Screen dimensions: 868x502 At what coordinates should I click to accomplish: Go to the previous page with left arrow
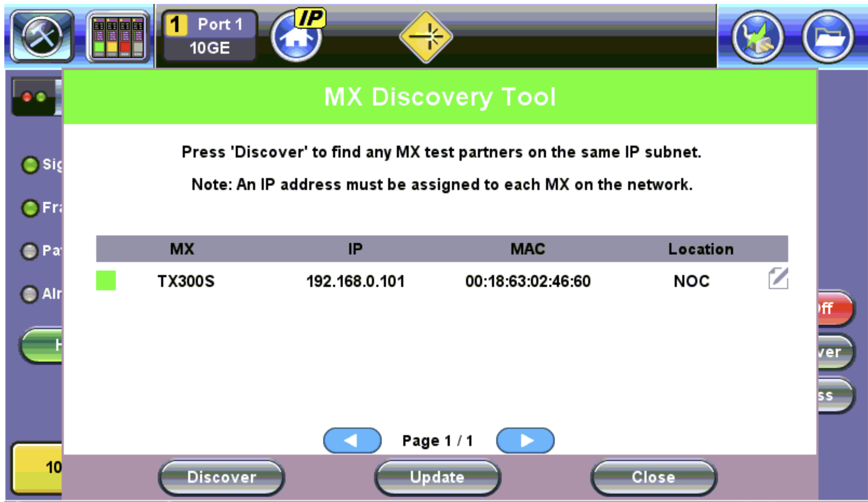click(x=352, y=440)
